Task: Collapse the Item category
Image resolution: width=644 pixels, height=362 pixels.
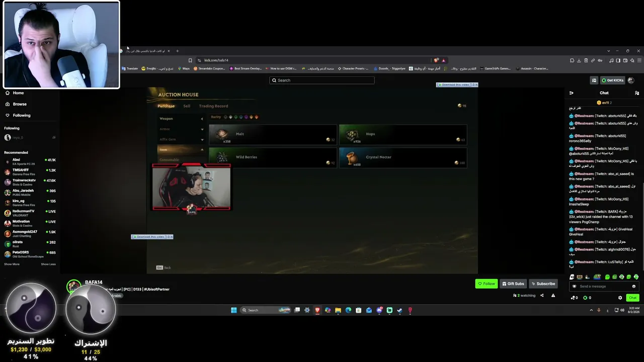Action: pyautogui.click(x=181, y=149)
